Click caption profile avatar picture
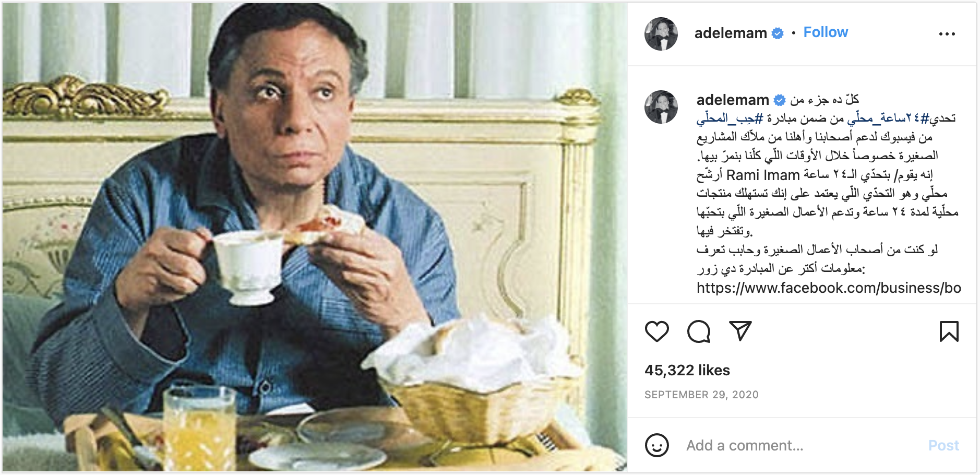The image size is (980, 475). pos(661,107)
